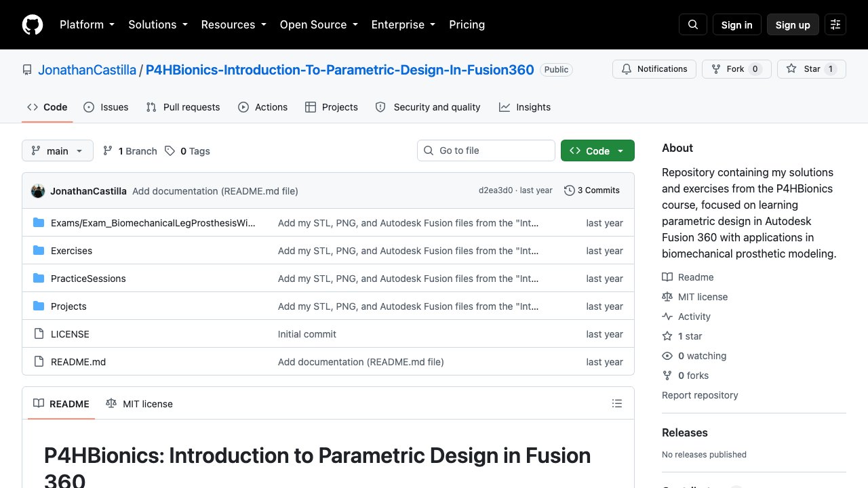Viewport: 868px width, 488px height.
Task: Open the Releases heading link
Action: click(x=685, y=432)
